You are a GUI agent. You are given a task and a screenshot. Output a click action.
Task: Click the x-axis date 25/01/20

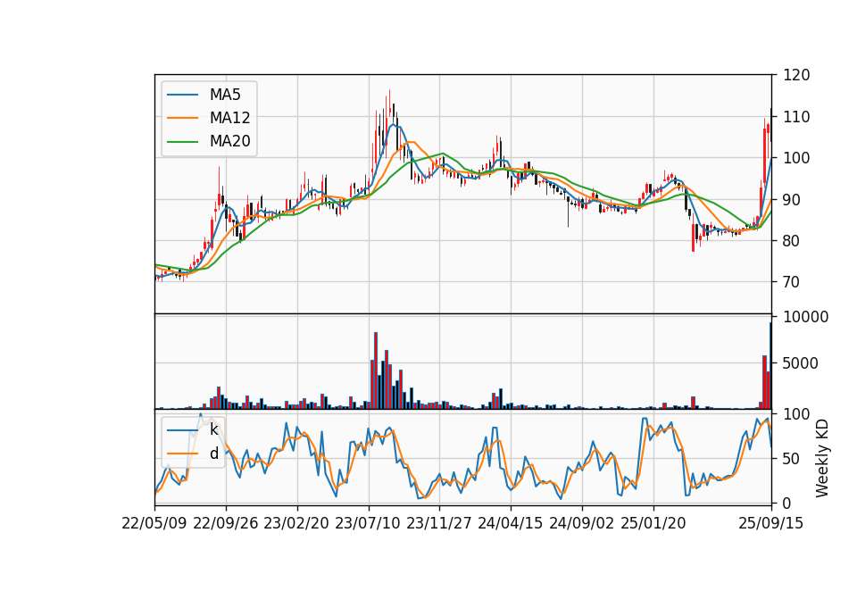point(653,523)
